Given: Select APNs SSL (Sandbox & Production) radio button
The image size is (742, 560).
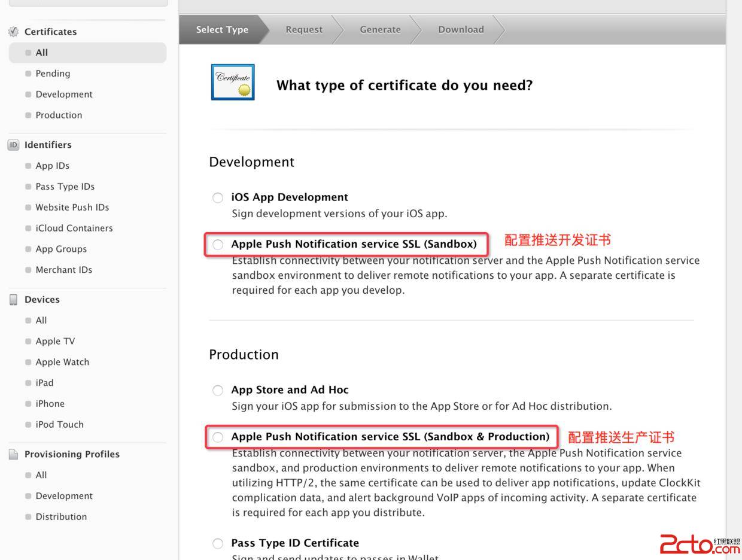Looking at the screenshot, I should pyautogui.click(x=218, y=437).
